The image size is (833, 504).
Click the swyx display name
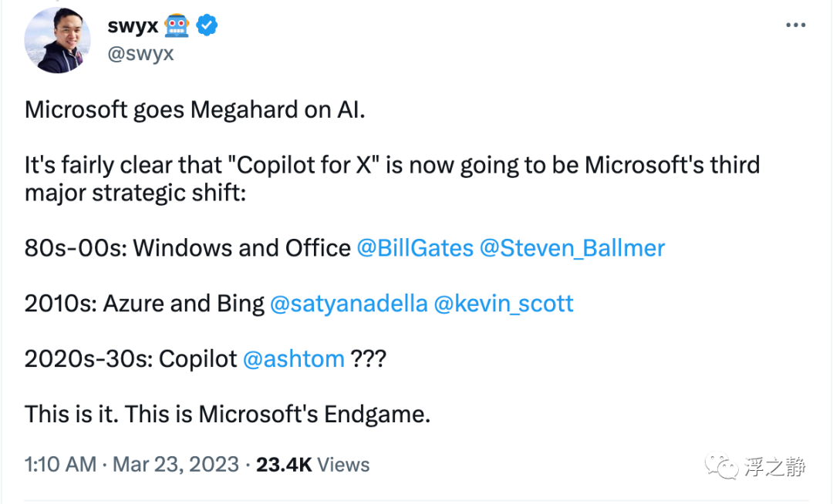click(133, 25)
